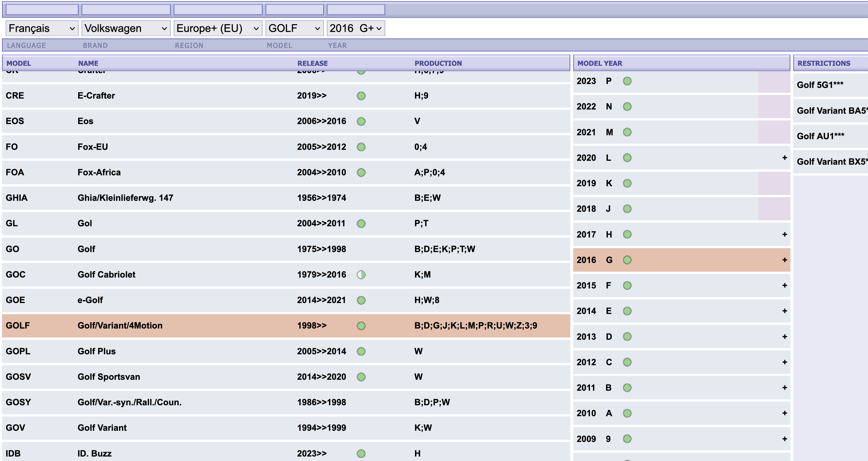Select the Golf/Var.-syn./Rall./Coun. model row
This screenshot has height=461, width=868.
point(286,402)
